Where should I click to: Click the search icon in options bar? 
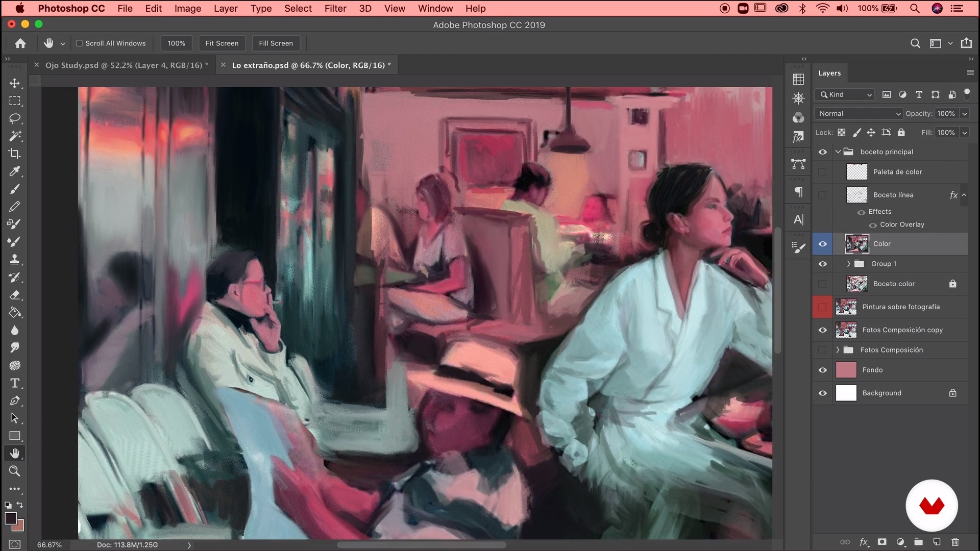coord(915,43)
